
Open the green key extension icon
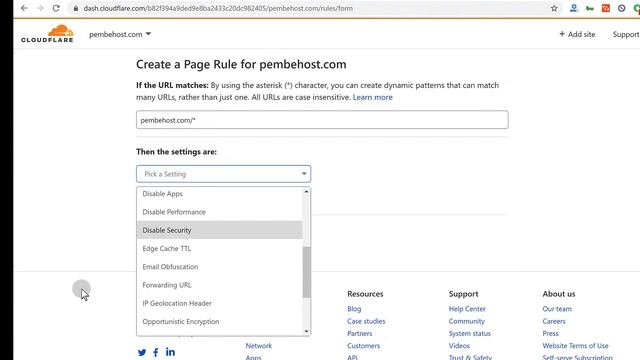[589, 8]
